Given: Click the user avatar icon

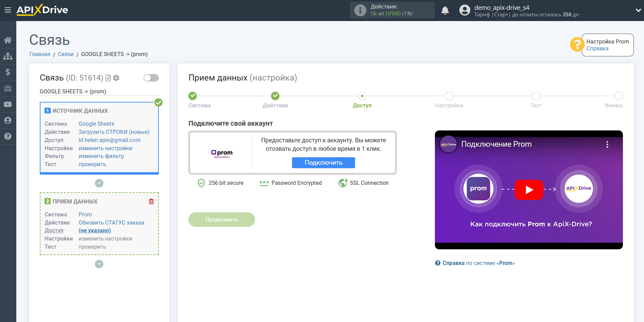Looking at the screenshot, I should (x=464, y=10).
